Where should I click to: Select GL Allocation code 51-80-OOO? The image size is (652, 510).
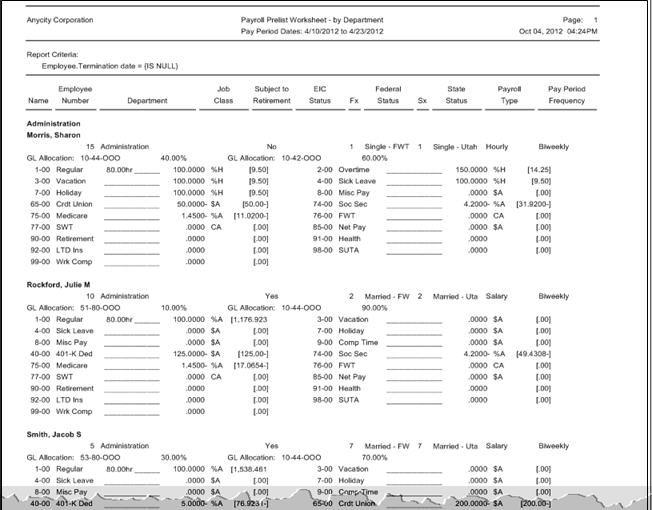pos(100,308)
